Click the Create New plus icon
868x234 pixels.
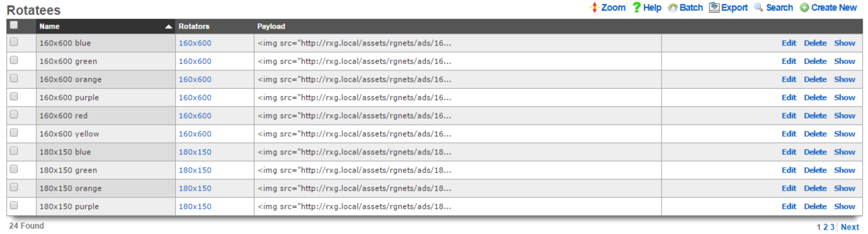click(x=804, y=8)
